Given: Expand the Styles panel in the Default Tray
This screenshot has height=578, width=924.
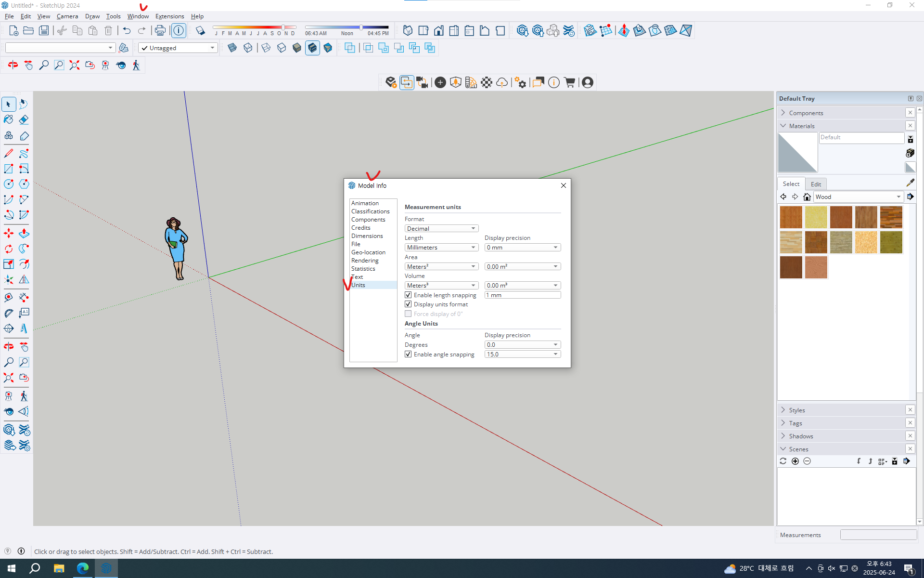Looking at the screenshot, I should click(x=796, y=410).
